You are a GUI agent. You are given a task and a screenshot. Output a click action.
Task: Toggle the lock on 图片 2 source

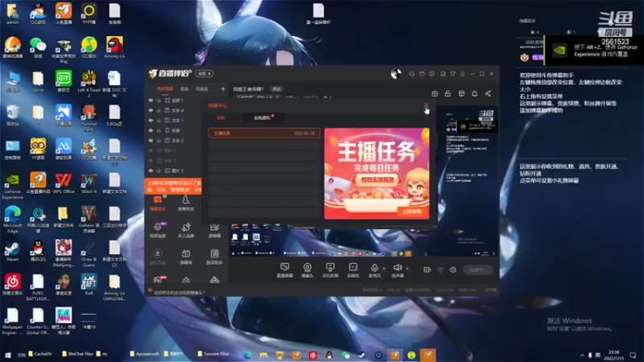click(x=159, y=171)
